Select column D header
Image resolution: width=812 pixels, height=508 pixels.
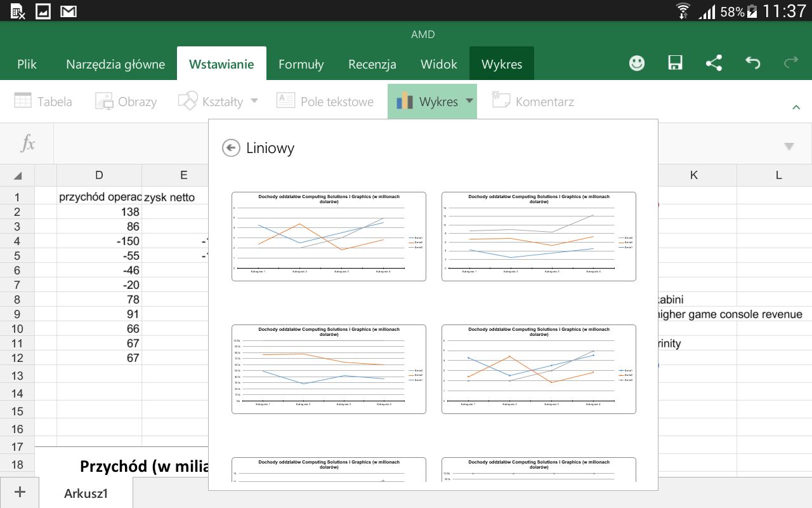[99, 175]
